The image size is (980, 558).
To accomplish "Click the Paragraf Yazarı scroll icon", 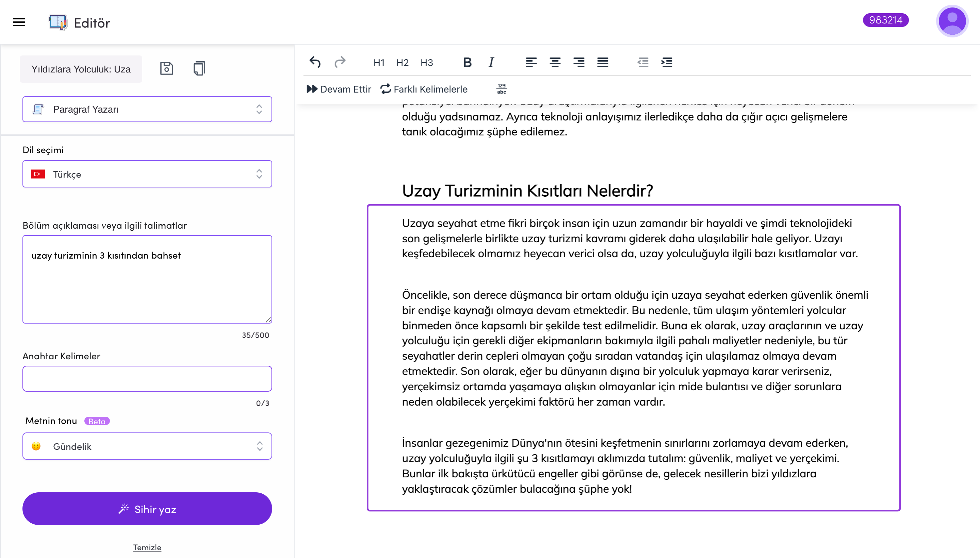I will pos(38,109).
